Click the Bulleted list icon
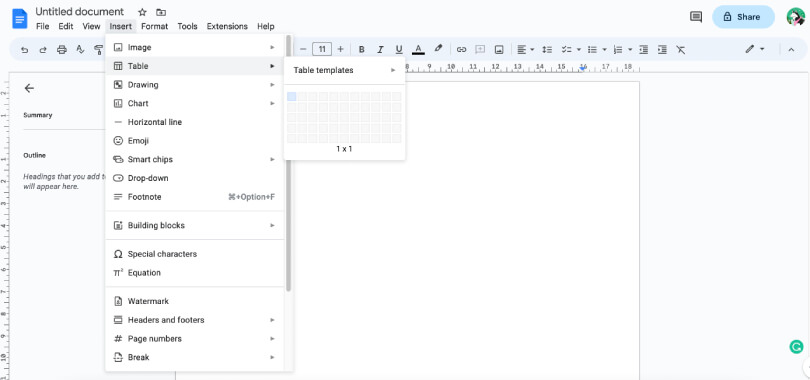 [x=592, y=50]
